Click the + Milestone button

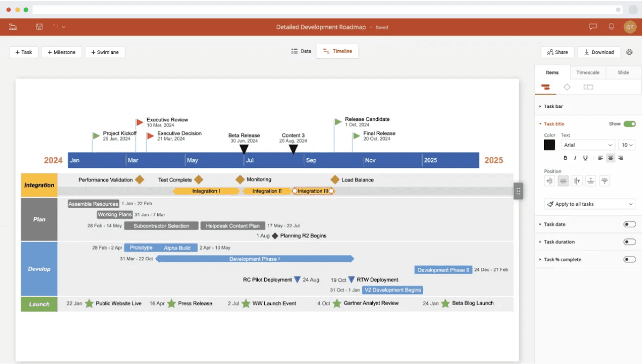point(62,52)
